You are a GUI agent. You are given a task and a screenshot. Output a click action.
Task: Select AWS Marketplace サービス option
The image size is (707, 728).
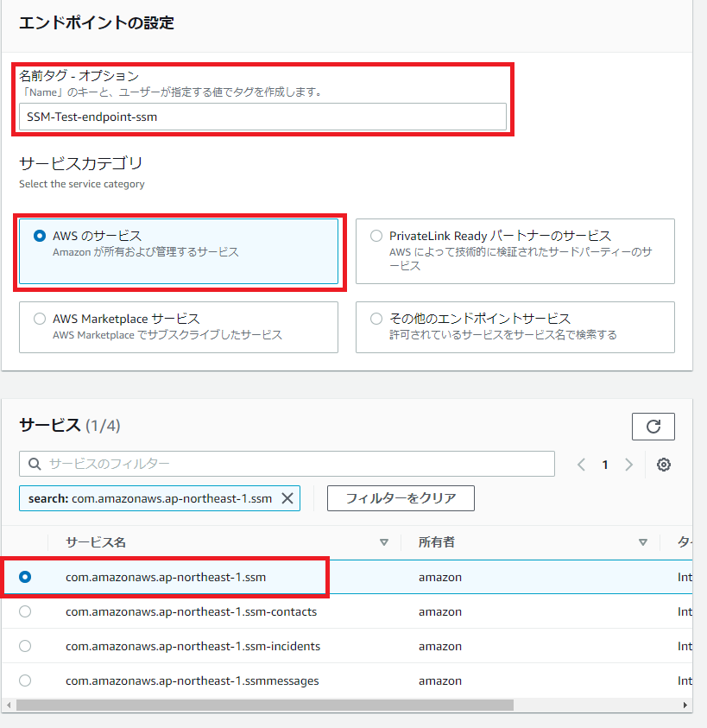click(x=39, y=318)
